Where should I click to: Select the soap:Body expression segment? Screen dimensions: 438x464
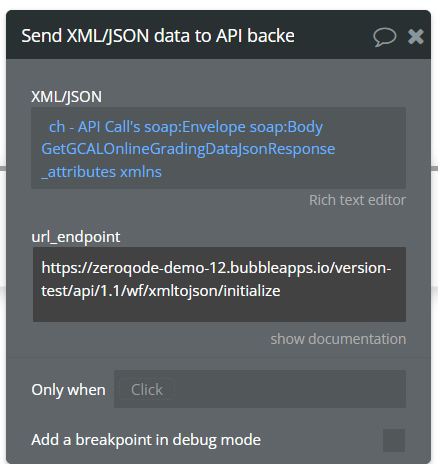pos(286,127)
